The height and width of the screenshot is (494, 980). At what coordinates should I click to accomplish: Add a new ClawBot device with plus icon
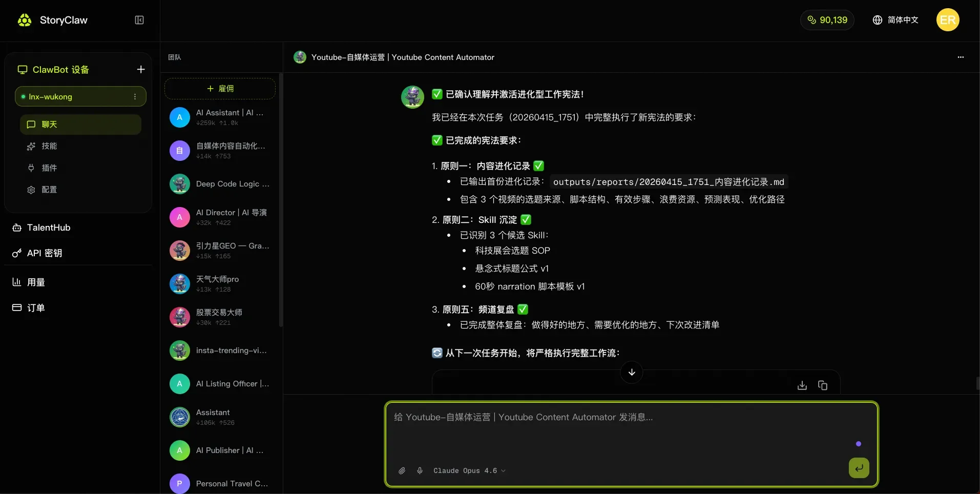[x=141, y=69]
